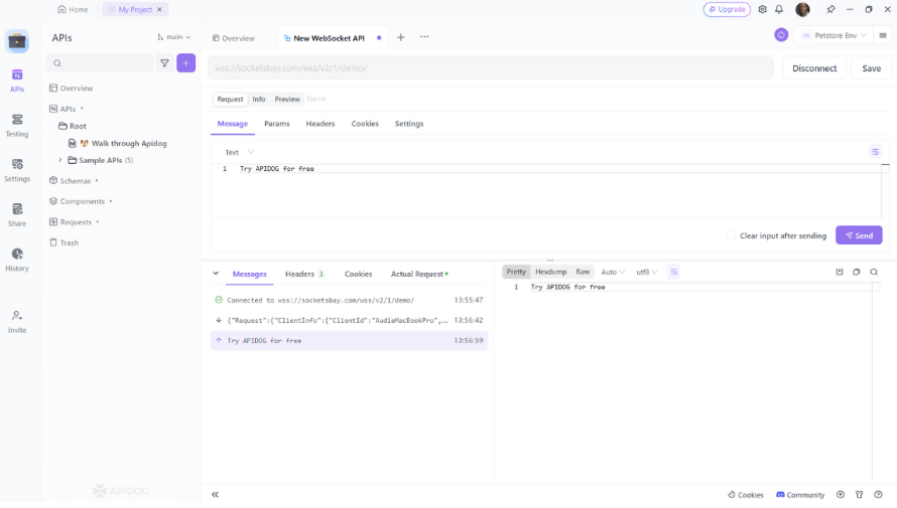The height and width of the screenshot is (508, 897).
Task: Open the hamburger menu beside environment
Action: (x=883, y=35)
